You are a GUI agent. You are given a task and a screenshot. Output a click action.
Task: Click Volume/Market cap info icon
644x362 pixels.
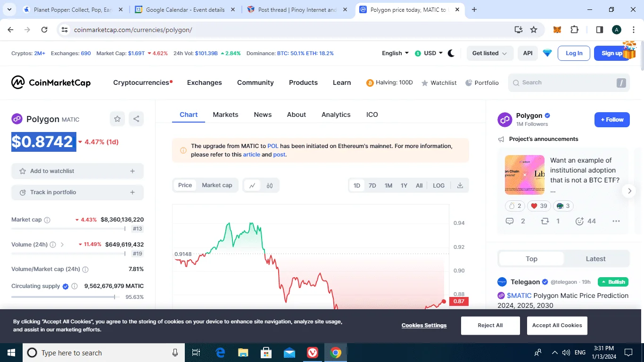(x=85, y=270)
